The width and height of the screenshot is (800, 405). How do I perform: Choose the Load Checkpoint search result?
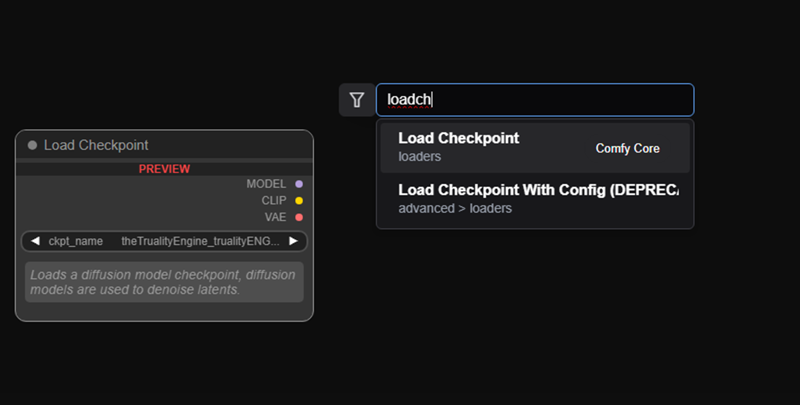pos(535,147)
